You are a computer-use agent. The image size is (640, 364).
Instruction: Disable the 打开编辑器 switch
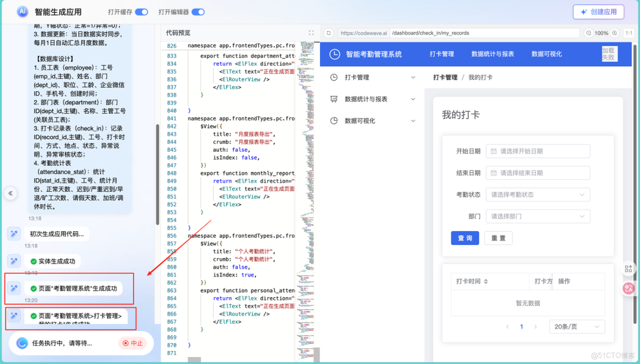(x=196, y=11)
